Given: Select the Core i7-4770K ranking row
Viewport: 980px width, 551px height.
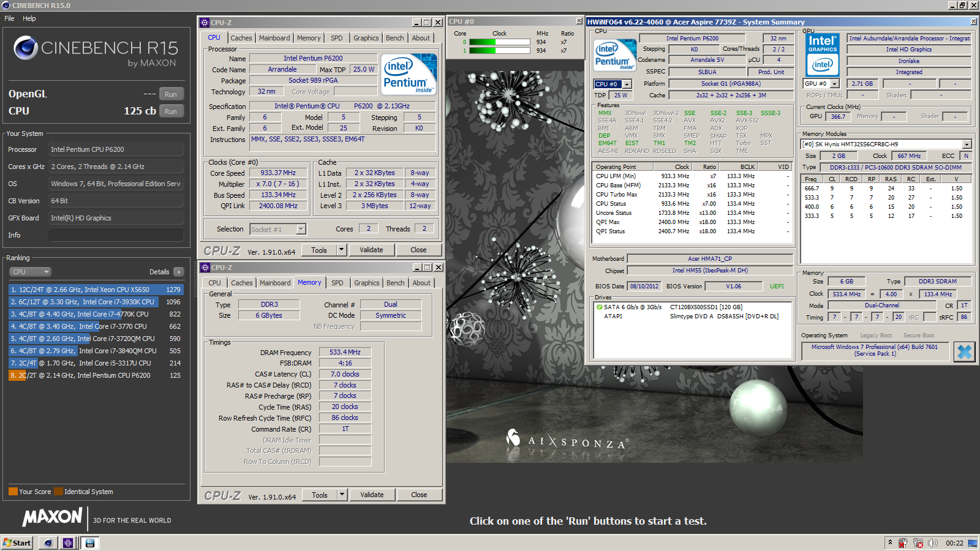Looking at the screenshot, I should tap(96, 314).
